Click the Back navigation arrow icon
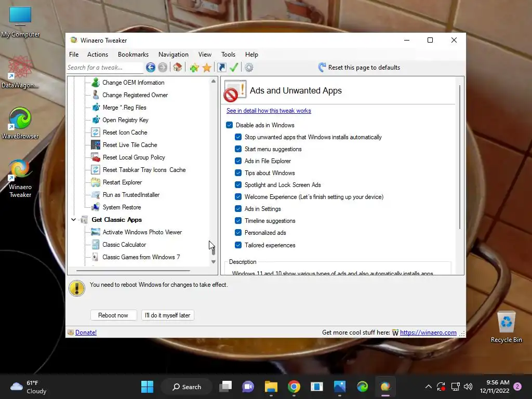 coord(151,68)
